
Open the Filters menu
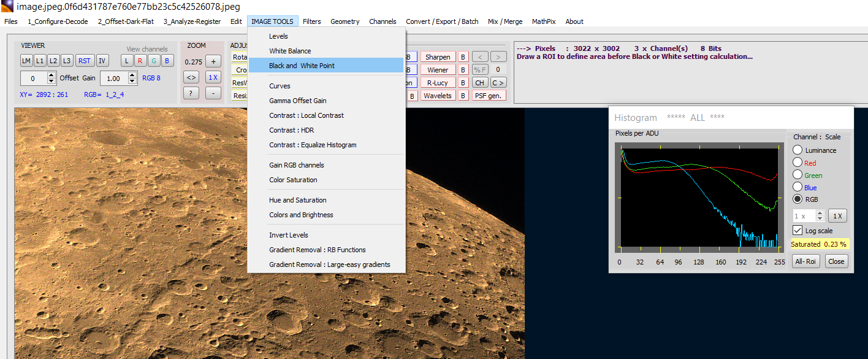pyautogui.click(x=311, y=21)
